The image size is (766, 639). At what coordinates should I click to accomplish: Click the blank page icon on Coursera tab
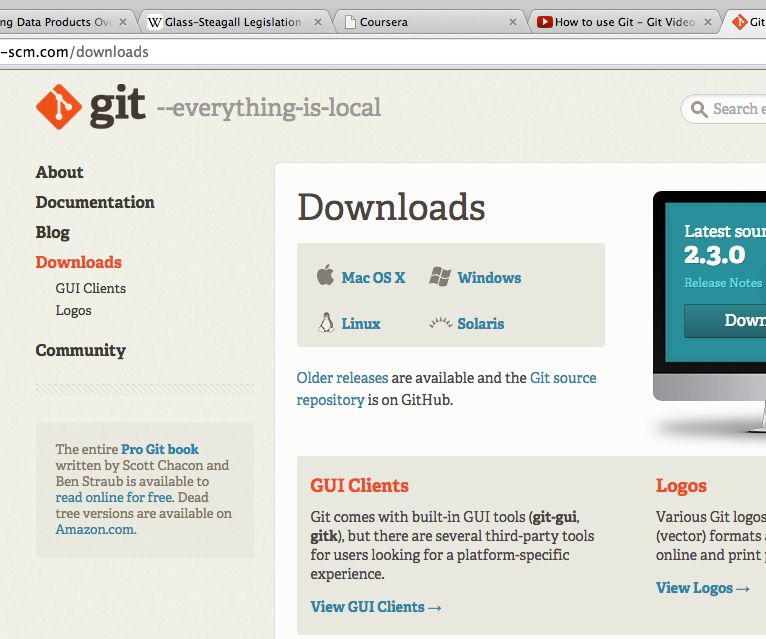point(350,22)
